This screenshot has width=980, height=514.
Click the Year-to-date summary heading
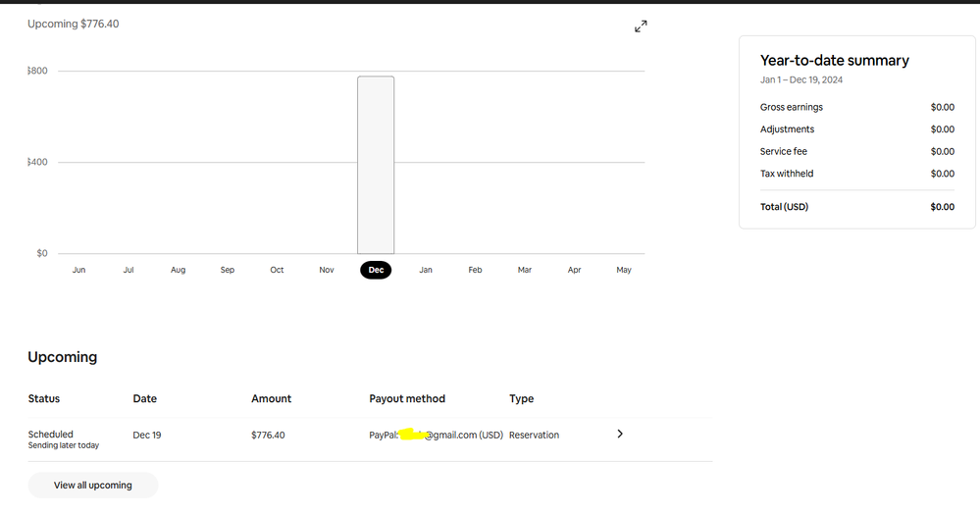point(834,61)
